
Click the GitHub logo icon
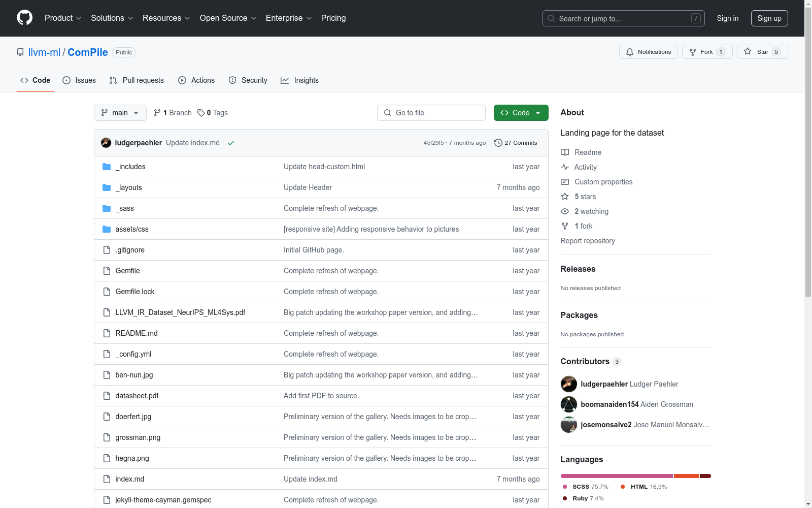coord(24,18)
